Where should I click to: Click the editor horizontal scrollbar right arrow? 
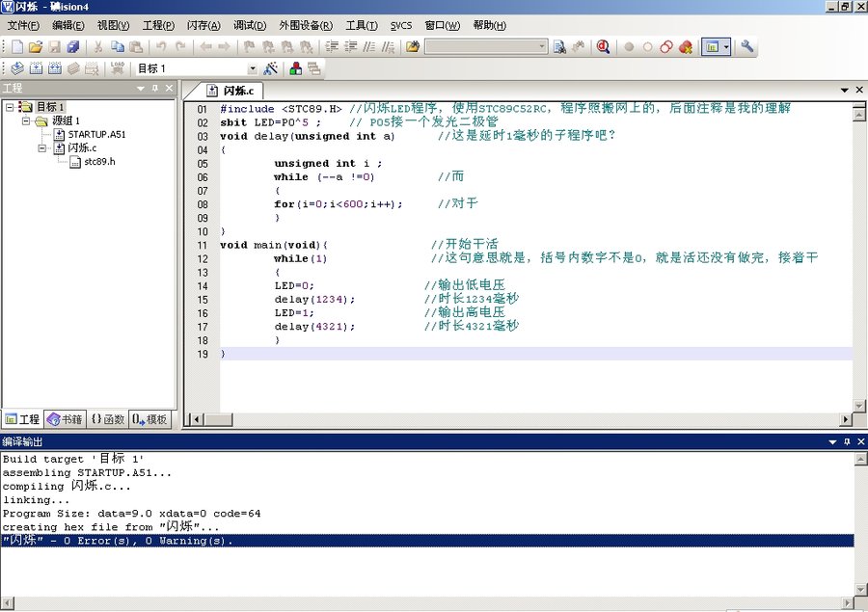[x=846, y=419]
